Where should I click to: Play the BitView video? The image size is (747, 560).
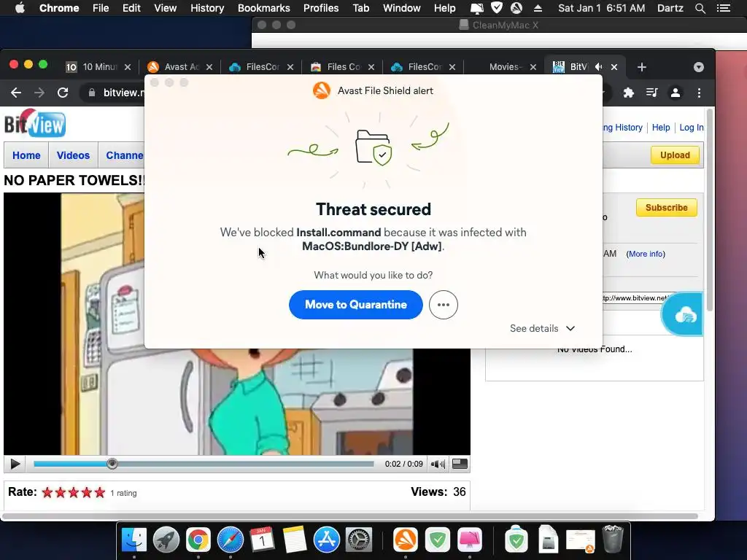click(x=15, y=464)
